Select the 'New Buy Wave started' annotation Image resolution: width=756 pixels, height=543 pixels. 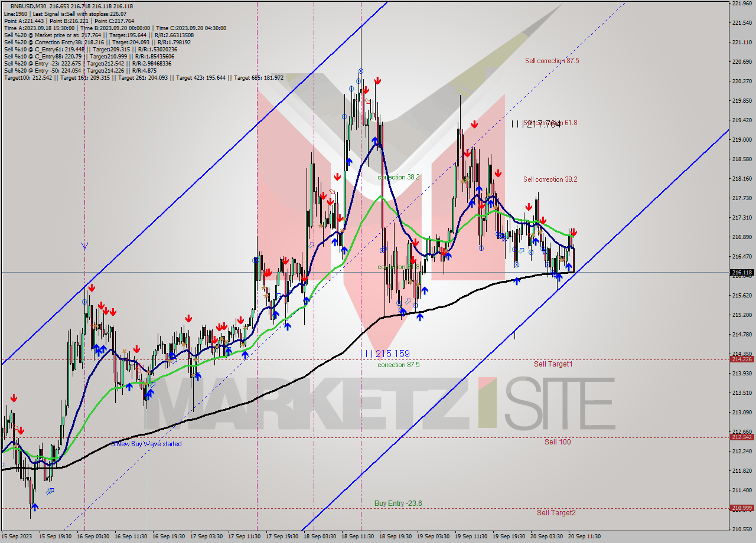point(149,444)
